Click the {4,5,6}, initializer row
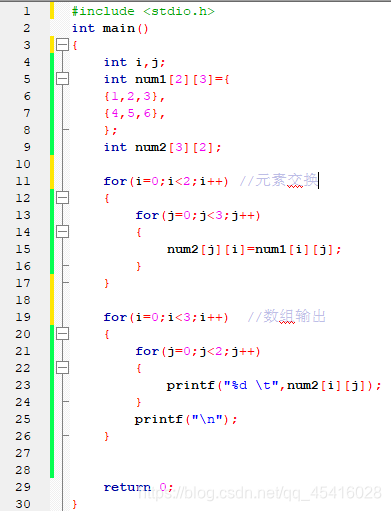This screenshot has height=511, width=391. click(x=134, y=114)
